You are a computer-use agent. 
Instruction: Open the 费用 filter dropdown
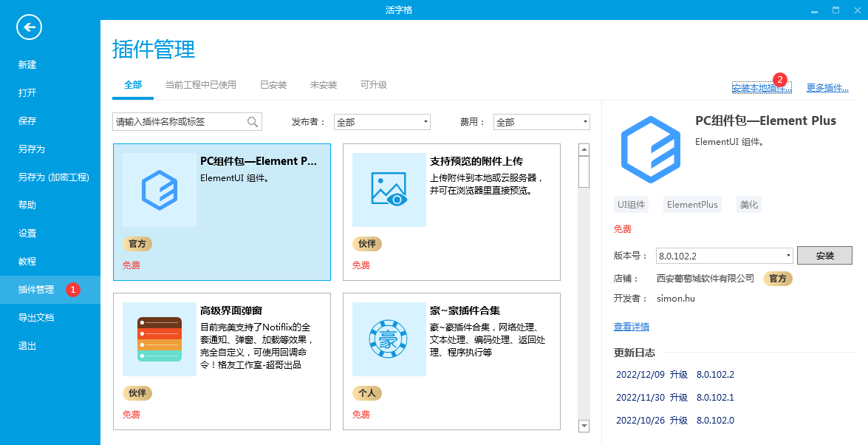click(541, 122)
